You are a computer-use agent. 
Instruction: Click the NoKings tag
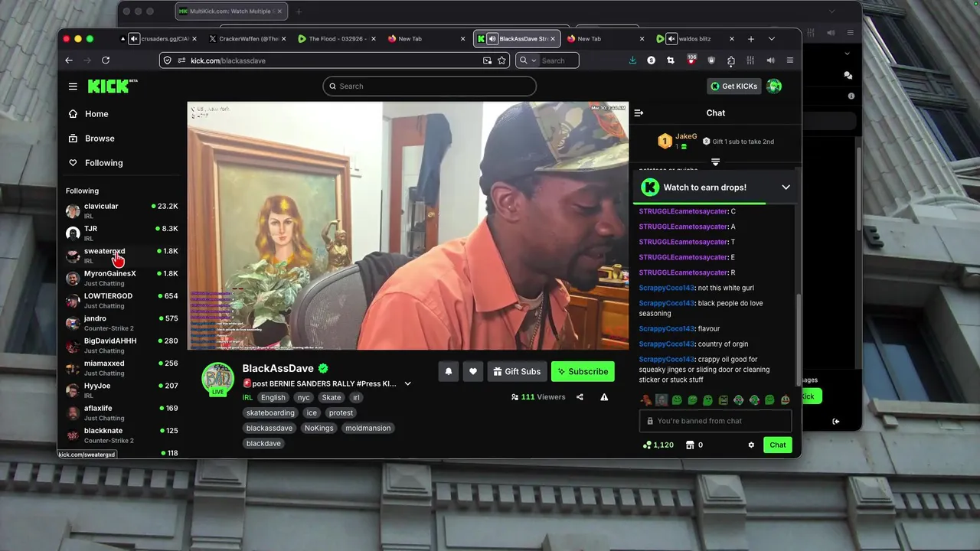(318, 428)
